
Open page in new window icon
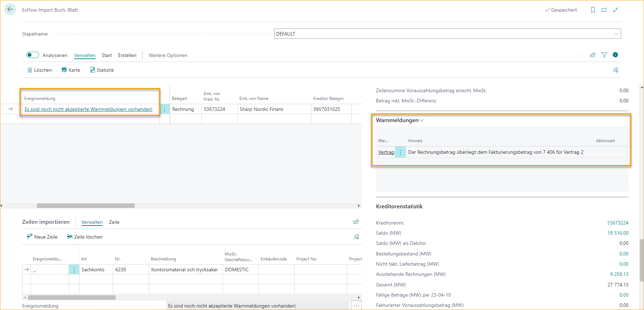coord(604,10)
